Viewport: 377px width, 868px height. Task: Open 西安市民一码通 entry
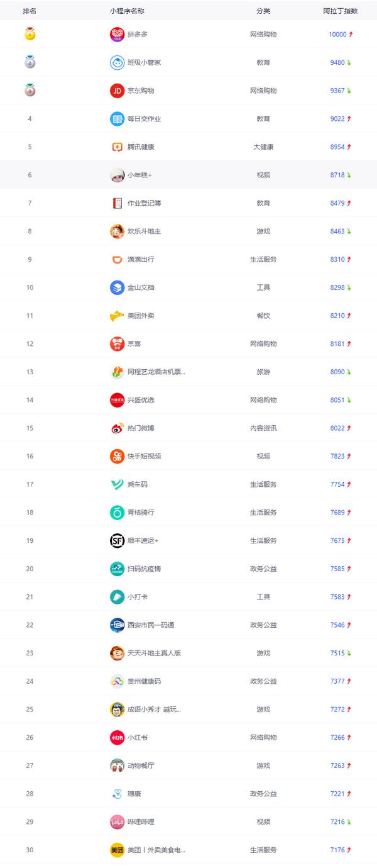click(x=151, y=625)
